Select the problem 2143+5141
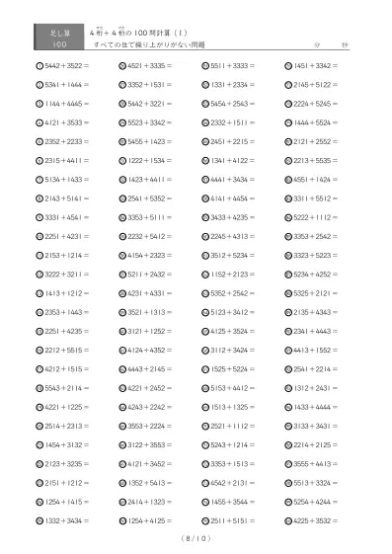392x554 pixels. tap(67, 198)
